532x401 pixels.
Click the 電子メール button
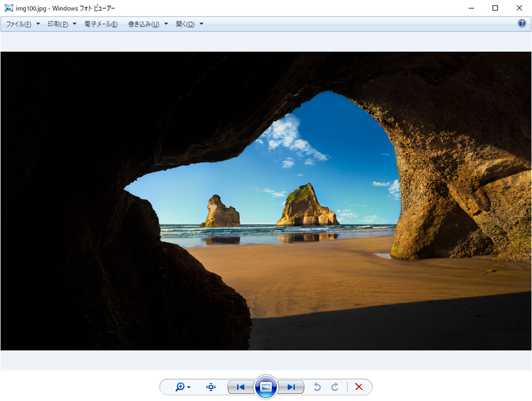point(101,23)
